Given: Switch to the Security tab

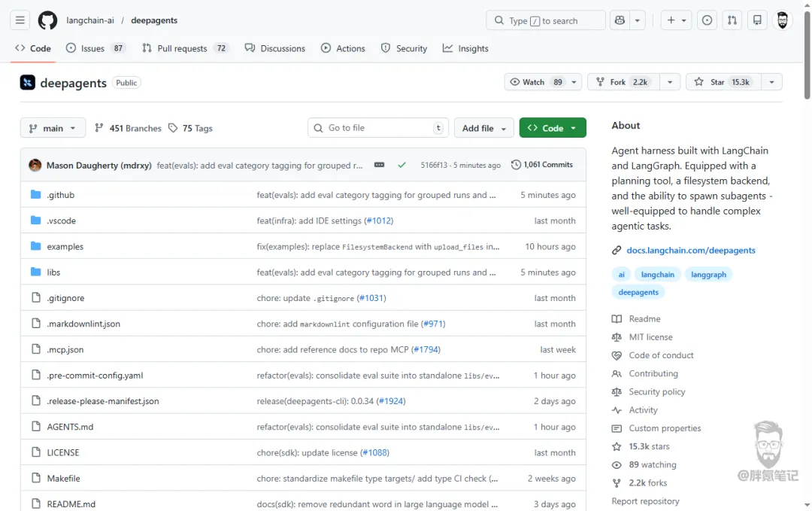Looking at the screenshot, I should [x=404, y=48].
